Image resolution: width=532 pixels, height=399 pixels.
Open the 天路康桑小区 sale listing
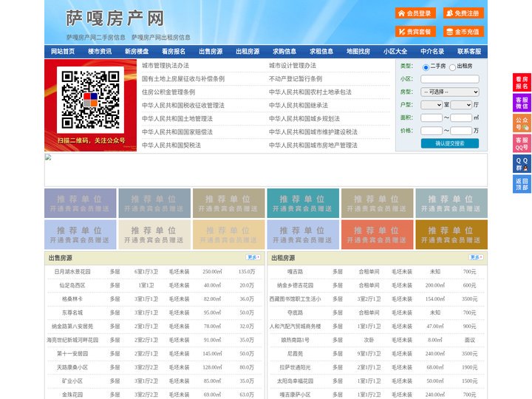[72, 367]
